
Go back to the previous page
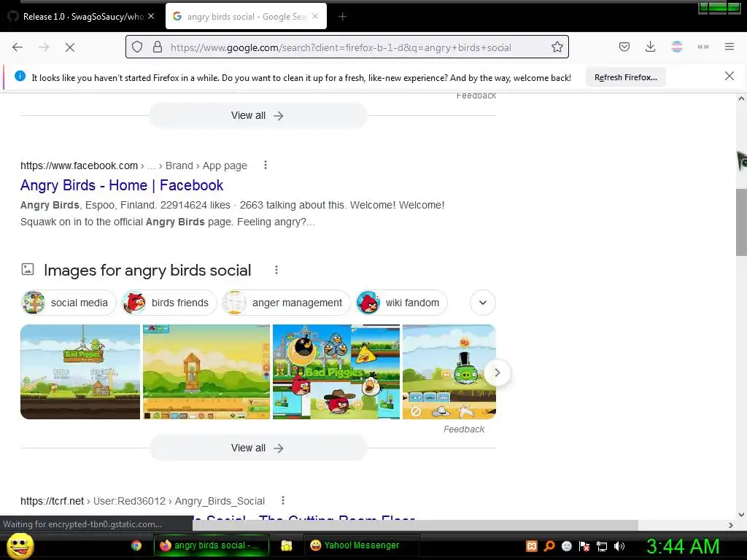tap(18, 47)
